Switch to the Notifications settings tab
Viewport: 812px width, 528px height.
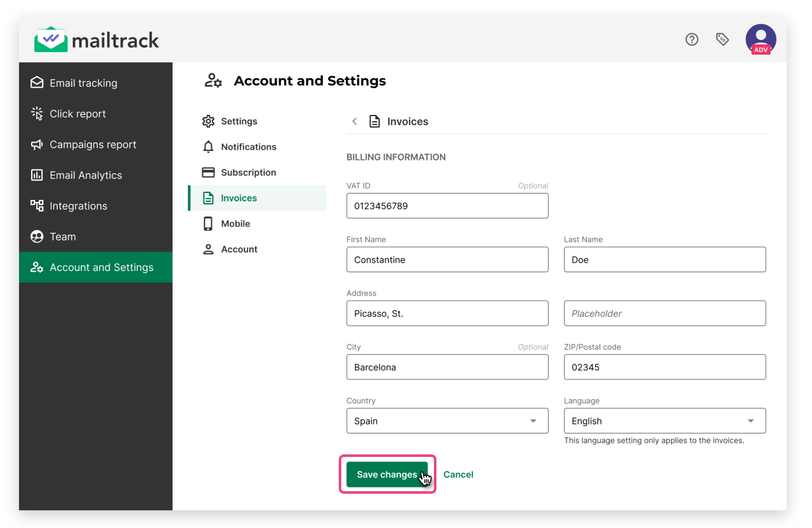(248, 147)
